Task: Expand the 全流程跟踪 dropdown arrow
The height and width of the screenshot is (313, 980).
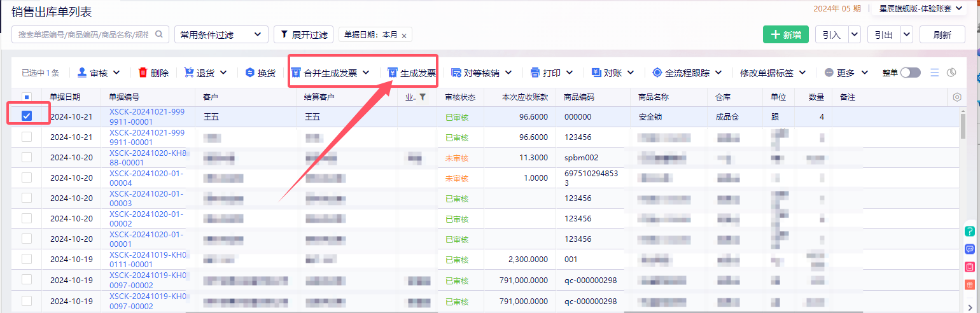Action: click(x=718, y=73)
